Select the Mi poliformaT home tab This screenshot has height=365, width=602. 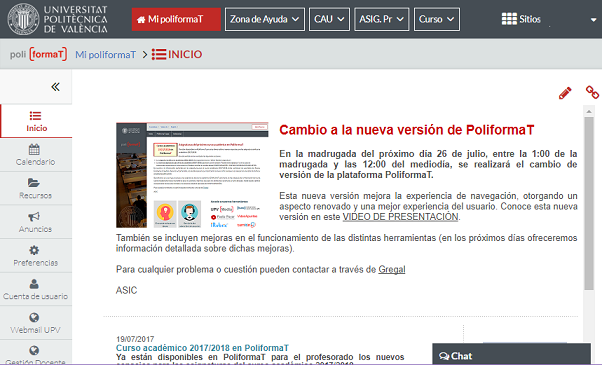click(x=176, y=19)
